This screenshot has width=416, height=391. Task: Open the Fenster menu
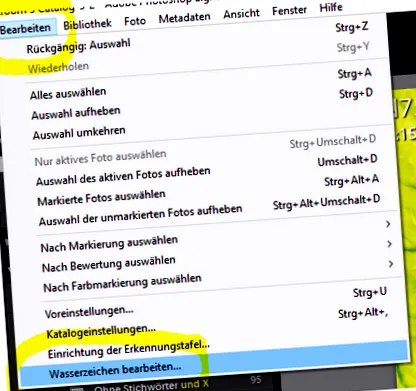[289, 10]
